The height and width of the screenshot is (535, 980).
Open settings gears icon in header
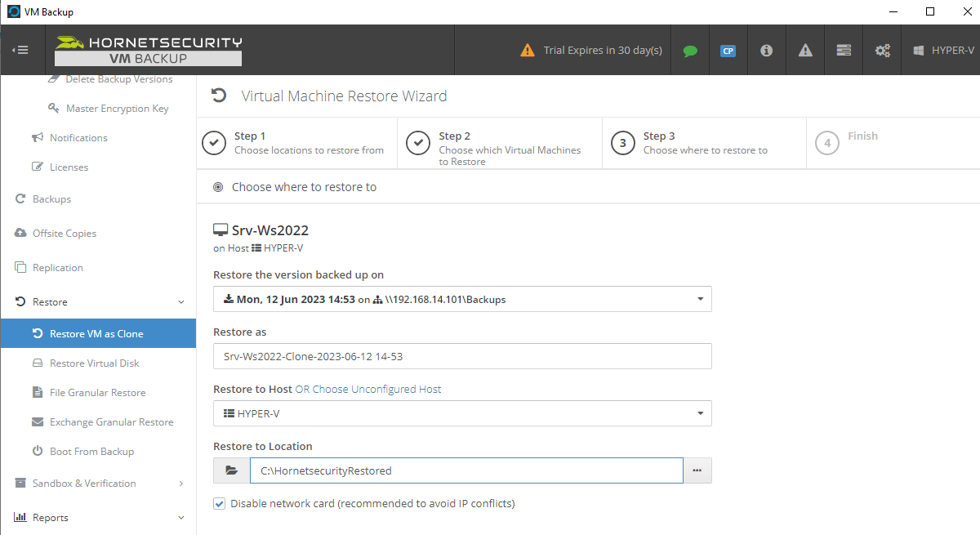[882, 51]
